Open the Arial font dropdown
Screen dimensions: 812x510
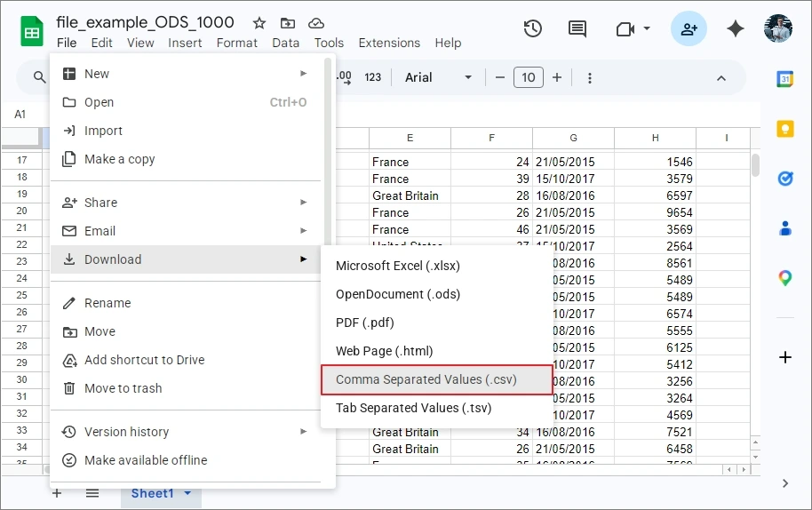pos(438,77)
